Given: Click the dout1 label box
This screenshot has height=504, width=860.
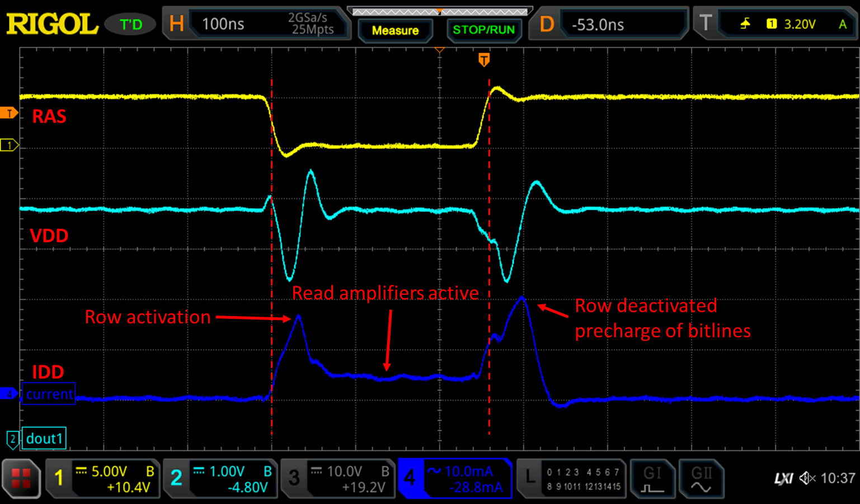Looking at the screenshot, I should 44,439.
